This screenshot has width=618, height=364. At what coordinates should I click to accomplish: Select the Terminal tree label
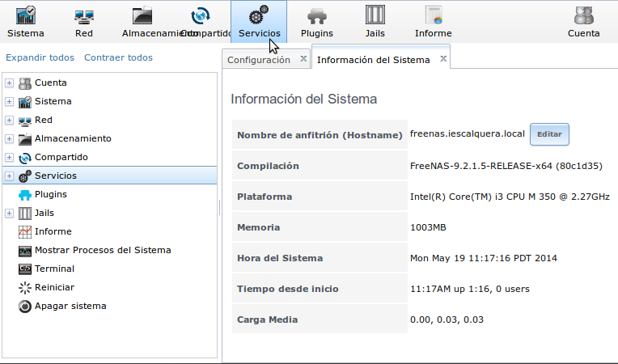(x=54, y=269)
